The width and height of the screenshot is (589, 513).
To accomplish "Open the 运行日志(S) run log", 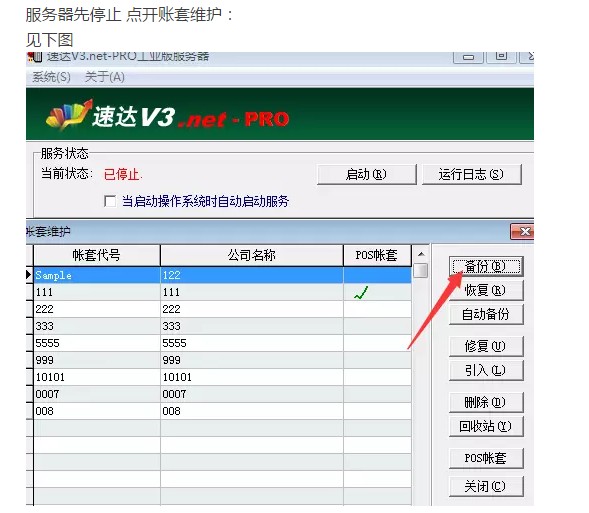I will (x=472, y=174).
